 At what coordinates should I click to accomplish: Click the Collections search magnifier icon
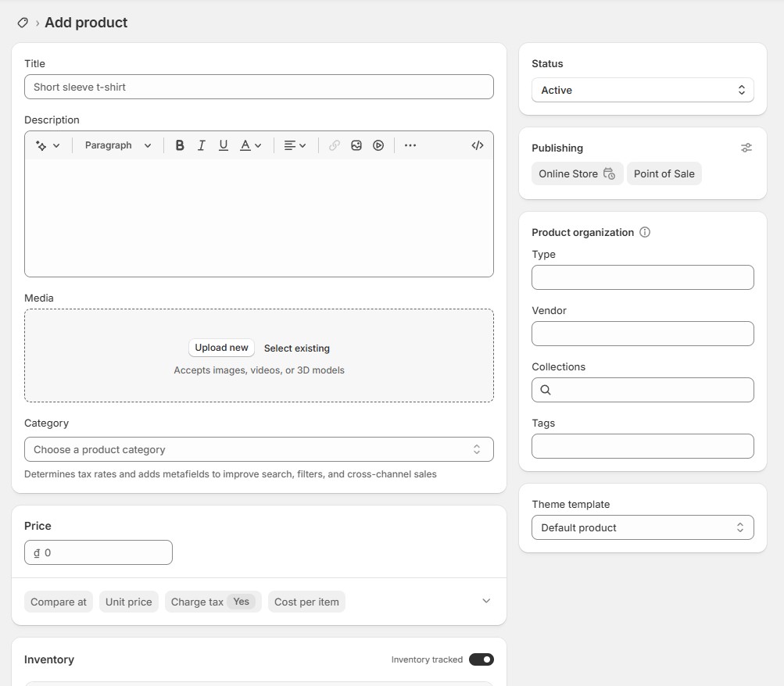click(546, 390)
